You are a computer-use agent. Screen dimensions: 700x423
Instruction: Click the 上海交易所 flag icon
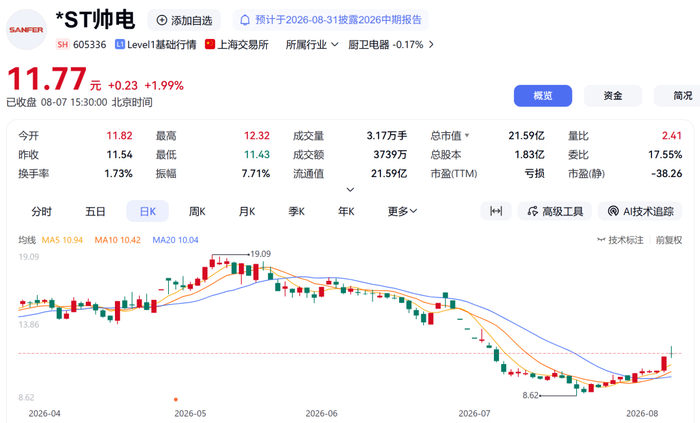(210, 44)
